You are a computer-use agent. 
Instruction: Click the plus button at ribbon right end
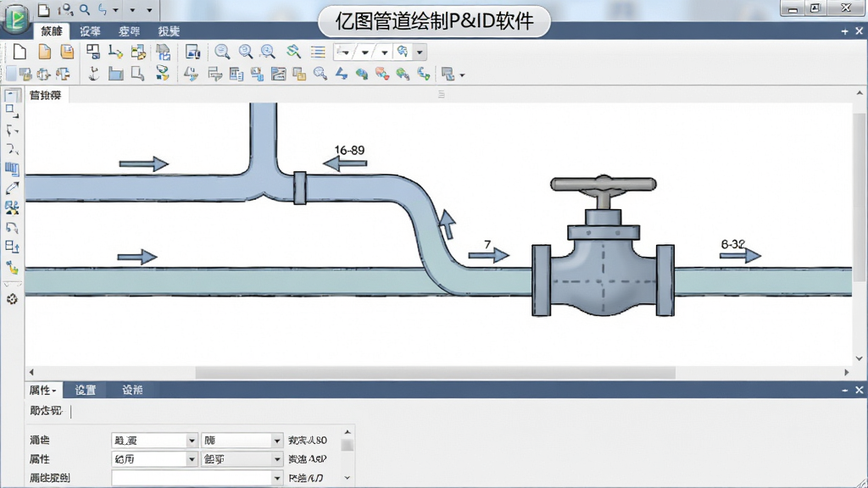[x=845, y=31]
